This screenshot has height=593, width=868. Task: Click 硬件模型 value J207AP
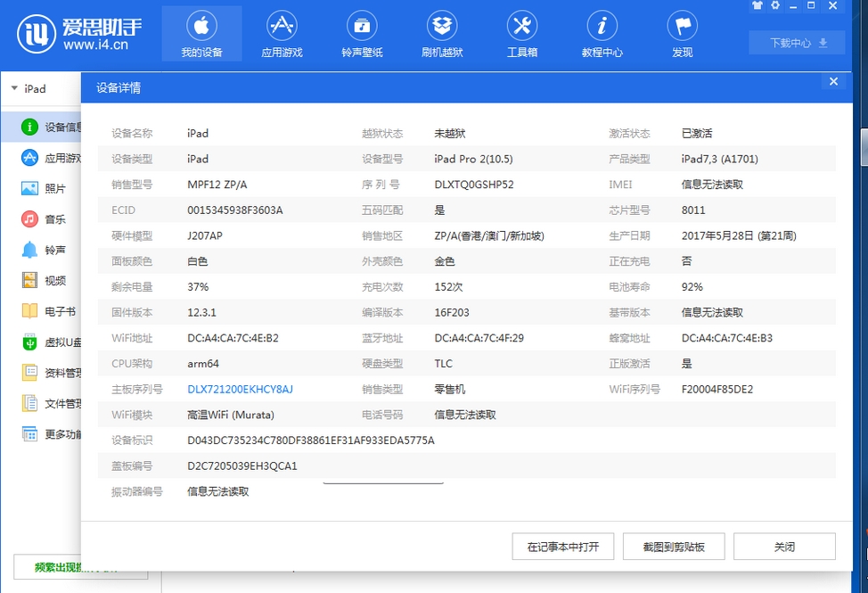(205, 236)
